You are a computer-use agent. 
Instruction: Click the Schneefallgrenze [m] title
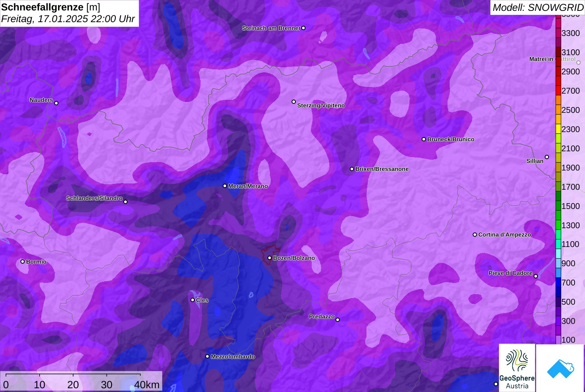point(51,7)
